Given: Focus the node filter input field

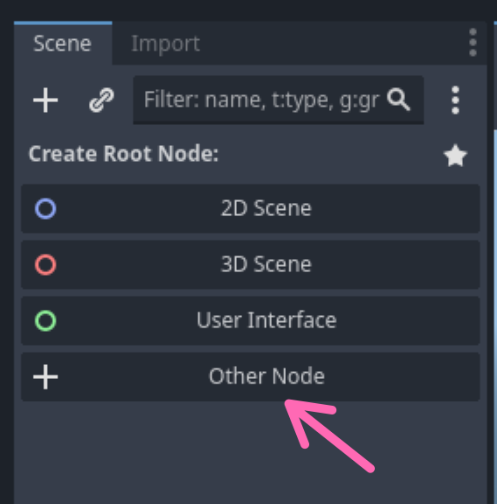Looking at the screenshot, I should (x=278, y=100).
